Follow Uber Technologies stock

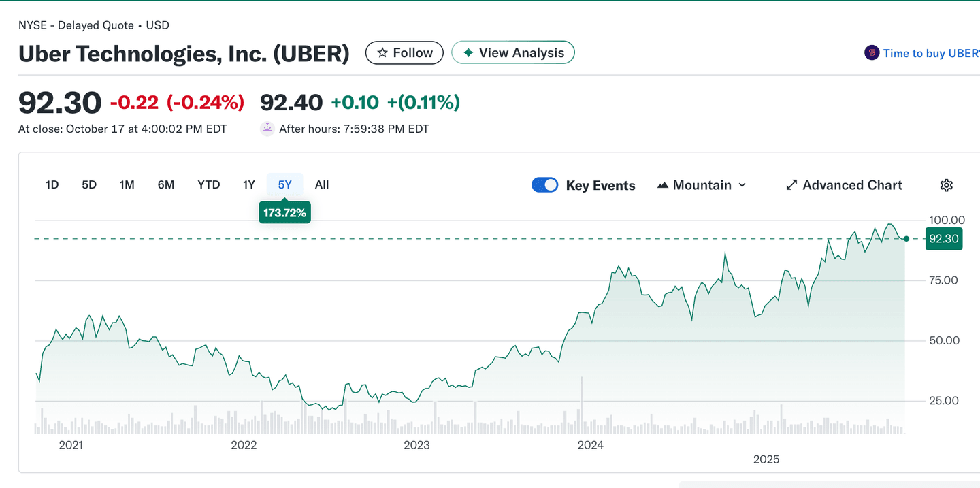[x=404, y=52]
